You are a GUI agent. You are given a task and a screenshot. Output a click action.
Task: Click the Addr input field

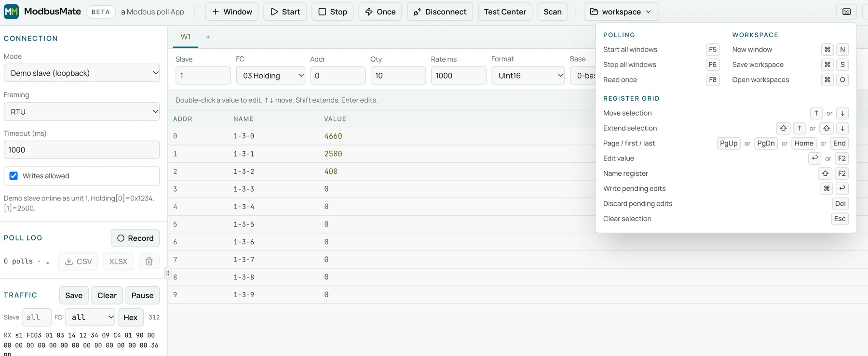click(338, 76)
